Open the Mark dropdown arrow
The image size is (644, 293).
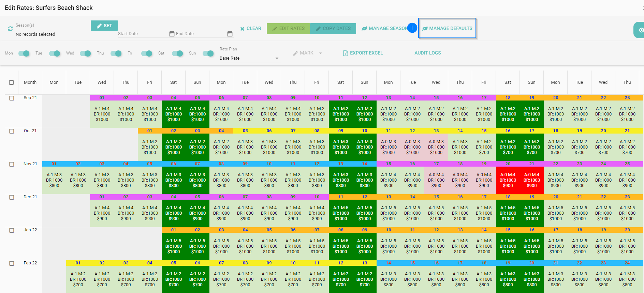point(321,53)
